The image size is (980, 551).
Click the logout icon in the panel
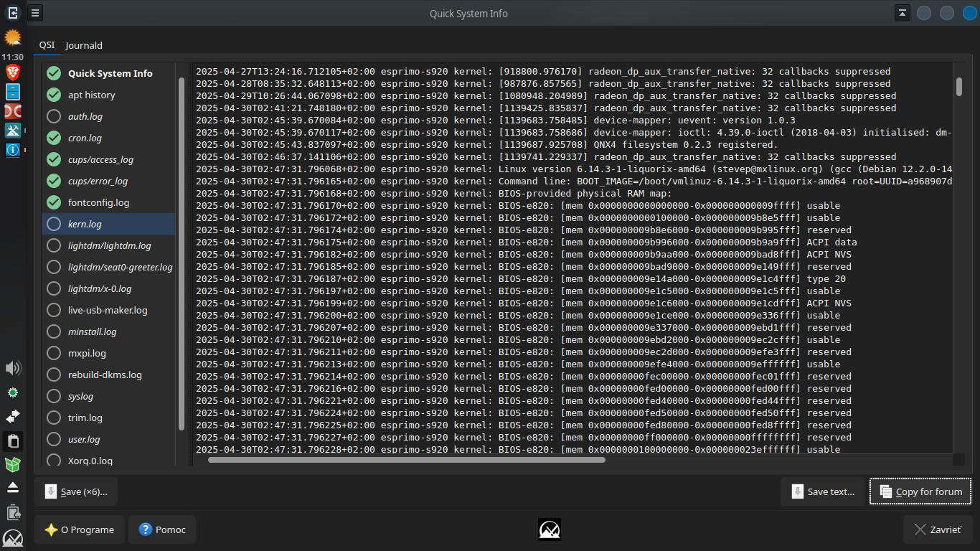[13, 11]
